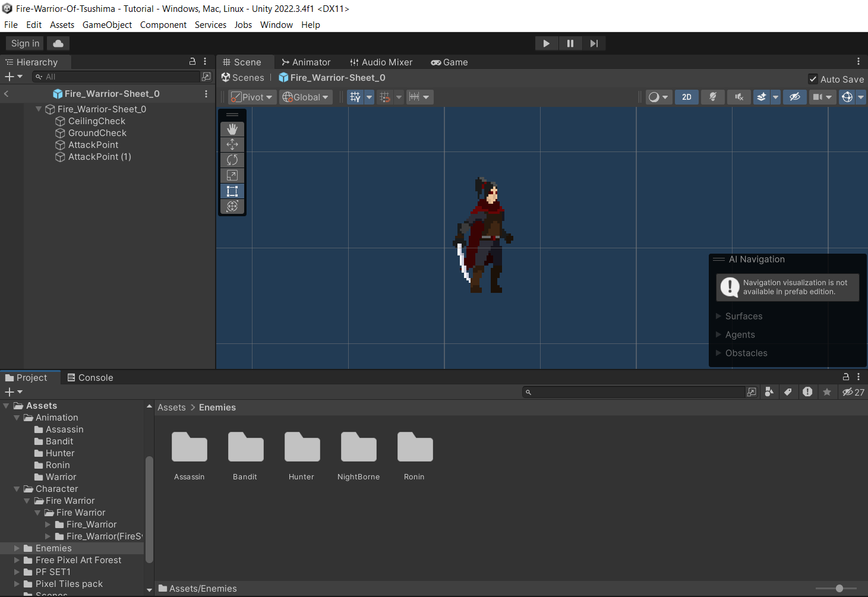The image size is (868, 597).
Task: Open the GameObject menu
Action: coord(107,25)
